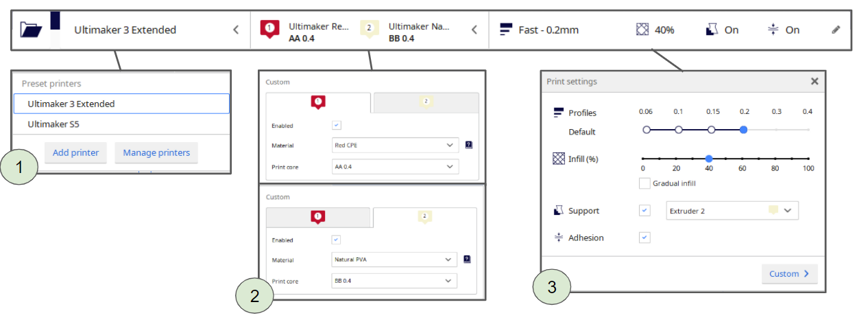Image resolution: width=868 pixels, height=322 pixels.
Task: Switch to extruder 2 tab above Red CPE
Action: (426, 102)
